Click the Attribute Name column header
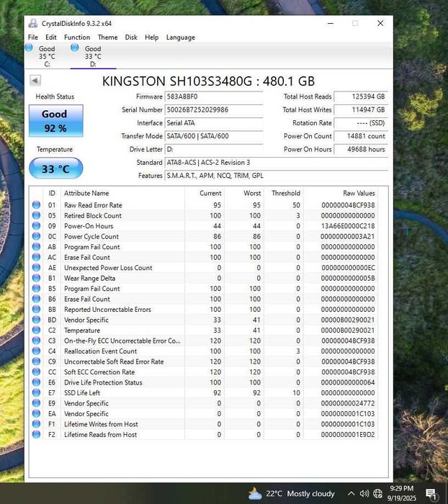This screenshot has height=504, width=448. tap(122, 193)
